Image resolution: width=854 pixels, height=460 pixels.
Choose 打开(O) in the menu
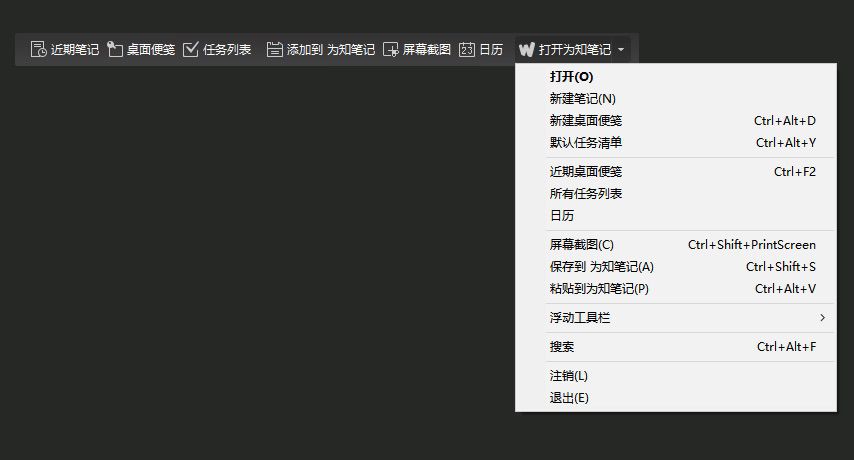coord(675,77)
